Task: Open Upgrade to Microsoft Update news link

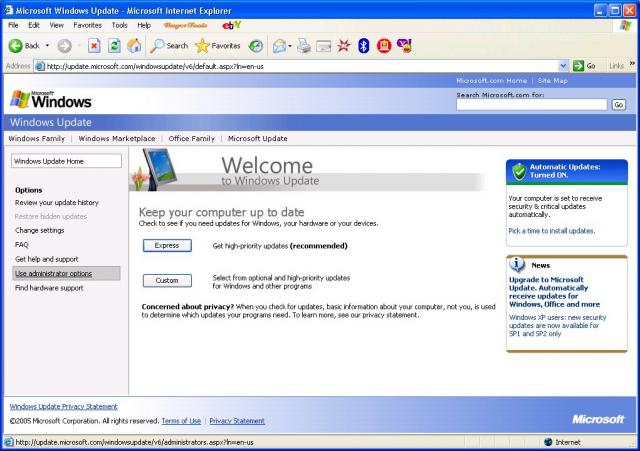Action: pyautogui.click(x=554, y=292)
